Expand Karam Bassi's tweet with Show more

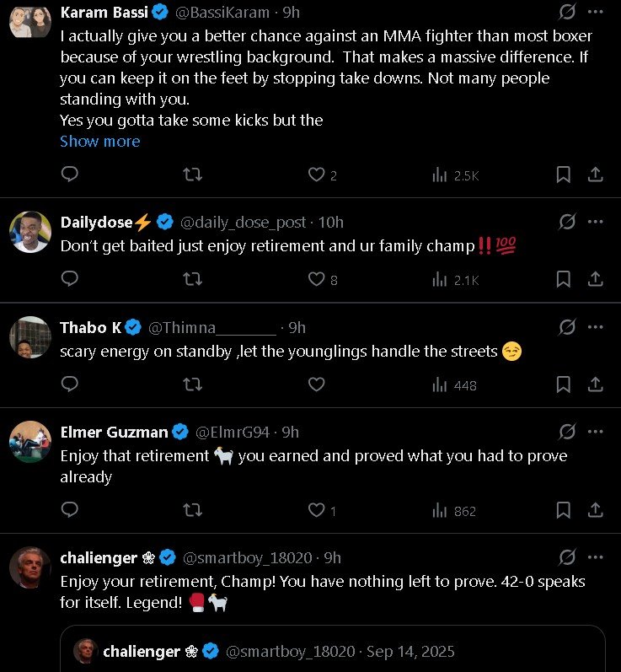(99, 142)
